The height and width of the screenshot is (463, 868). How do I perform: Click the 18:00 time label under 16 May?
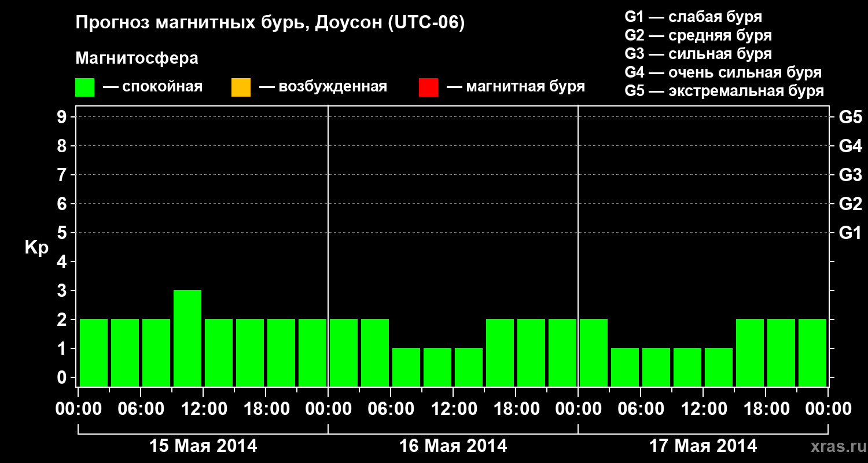[x=516, y=409]
